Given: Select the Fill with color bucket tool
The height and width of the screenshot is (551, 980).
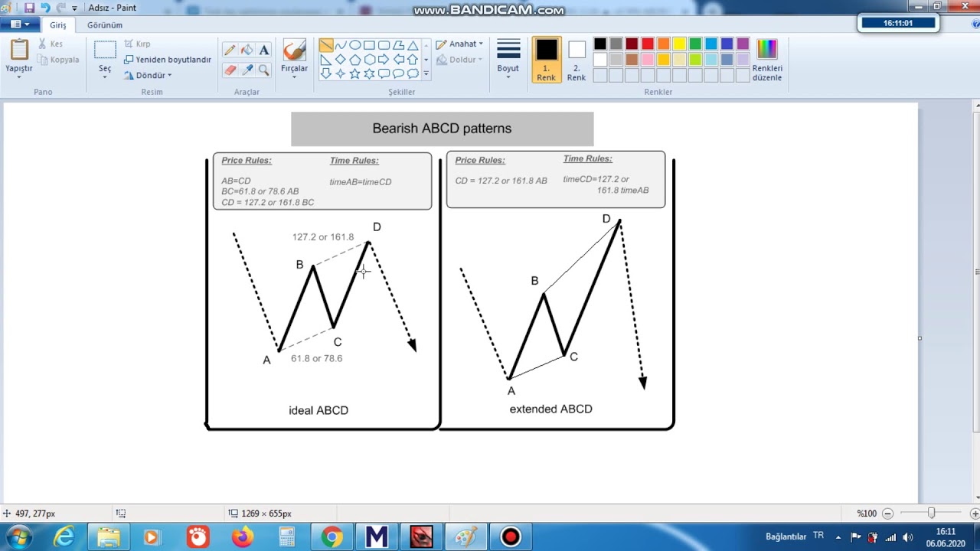Looking at the screenshot, I should (247, 50).
